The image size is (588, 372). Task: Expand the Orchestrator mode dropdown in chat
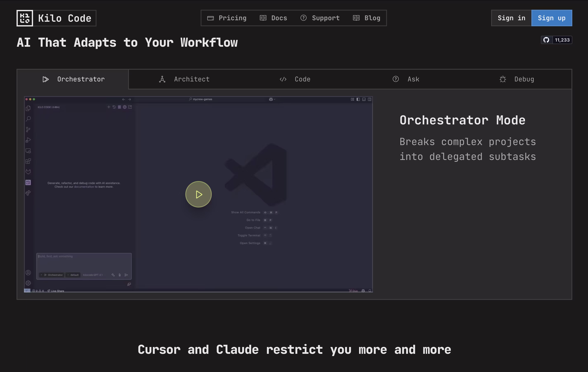pyautogui.click(x=52, y=275)
